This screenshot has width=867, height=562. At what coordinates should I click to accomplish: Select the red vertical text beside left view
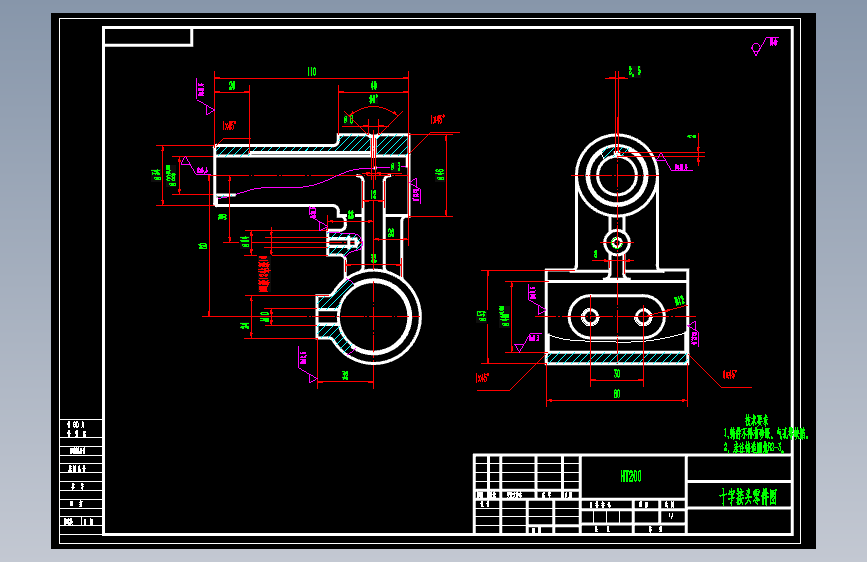click(x=264, y=273)
